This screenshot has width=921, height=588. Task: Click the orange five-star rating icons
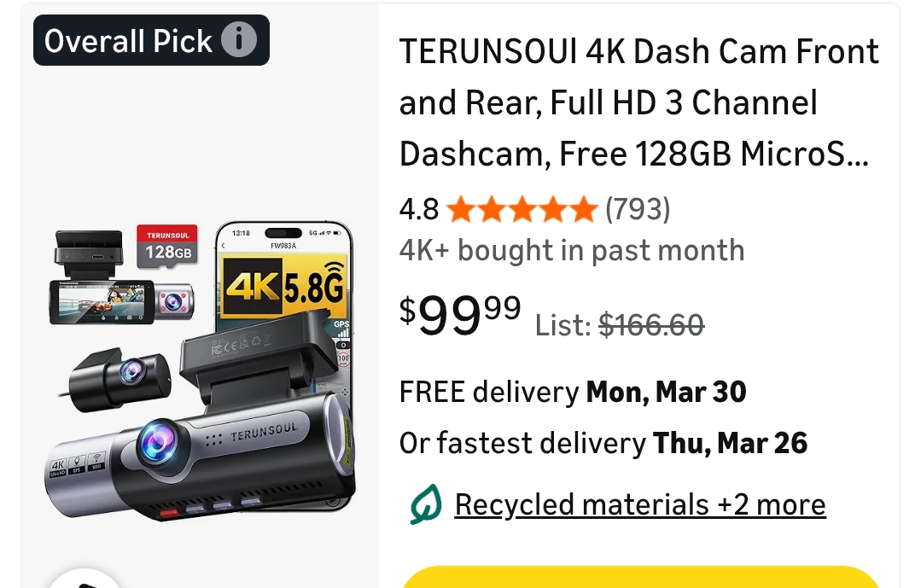pyautogui.click(x=521, y=209)
